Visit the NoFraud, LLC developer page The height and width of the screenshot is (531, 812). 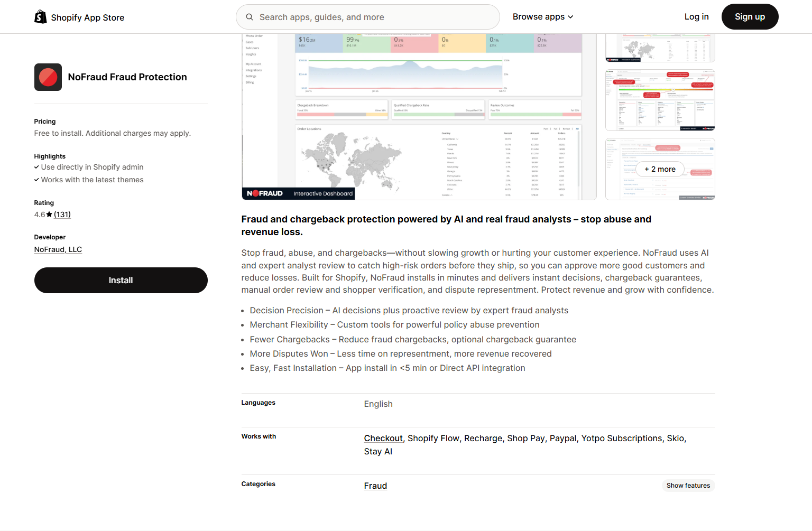[58, 249]
